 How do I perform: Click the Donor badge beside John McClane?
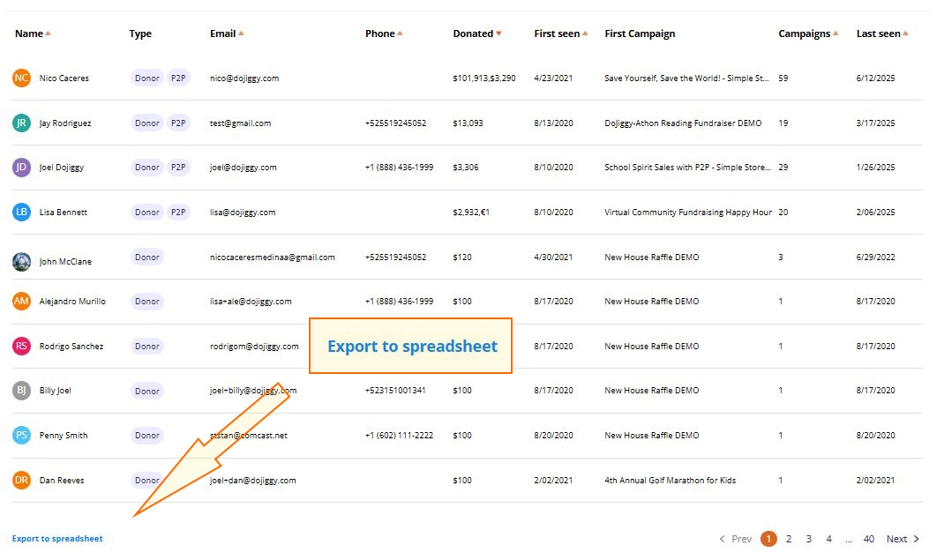point(146,257)
